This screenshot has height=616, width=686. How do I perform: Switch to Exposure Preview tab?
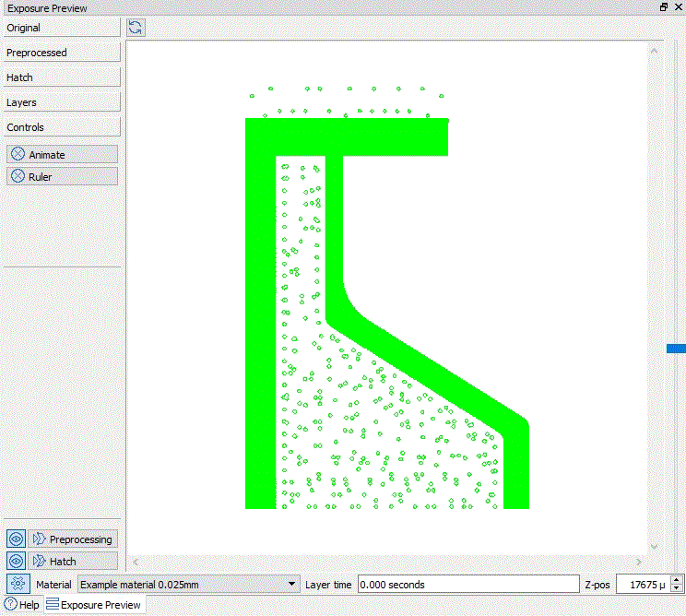tap(94, 605)
